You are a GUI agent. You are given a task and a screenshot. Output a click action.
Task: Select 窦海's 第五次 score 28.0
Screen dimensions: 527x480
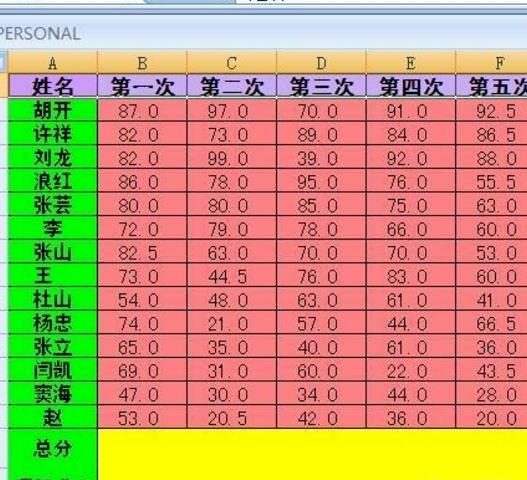tap(491, 393)
